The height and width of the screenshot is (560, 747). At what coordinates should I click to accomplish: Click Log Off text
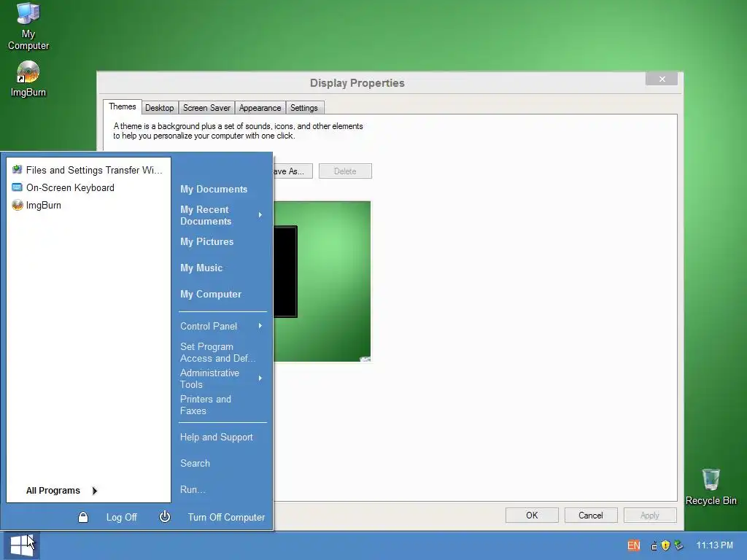pos(122,517)
